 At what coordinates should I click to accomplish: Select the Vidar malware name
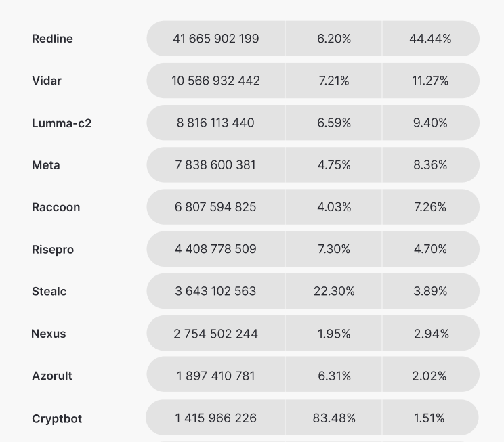47,81
